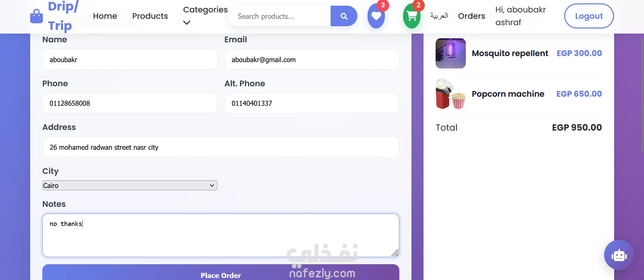This screenshot has height=280, width=644.
Task: Switch language to العربية
Action: (x=439, y=16)
